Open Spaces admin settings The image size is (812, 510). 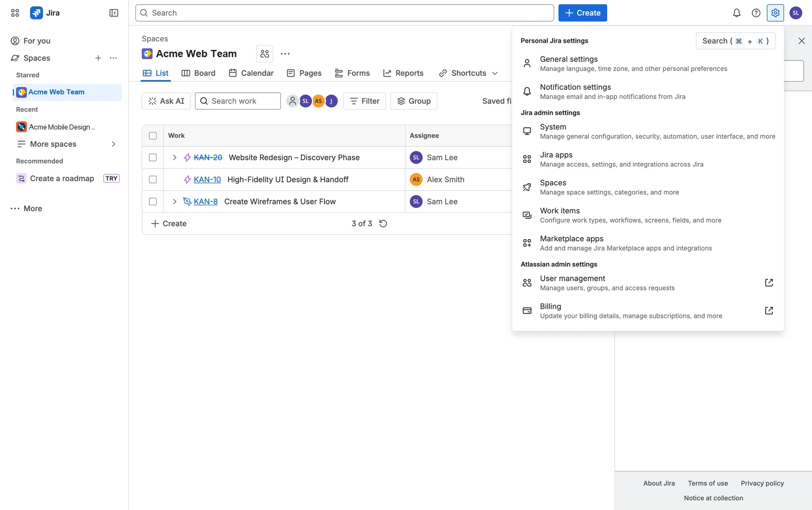[648, 187]
